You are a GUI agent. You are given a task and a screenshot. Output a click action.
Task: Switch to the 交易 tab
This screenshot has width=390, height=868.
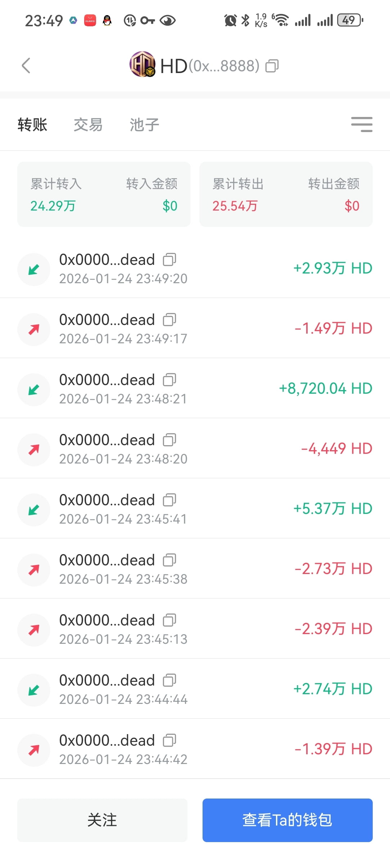pos(88,125)
